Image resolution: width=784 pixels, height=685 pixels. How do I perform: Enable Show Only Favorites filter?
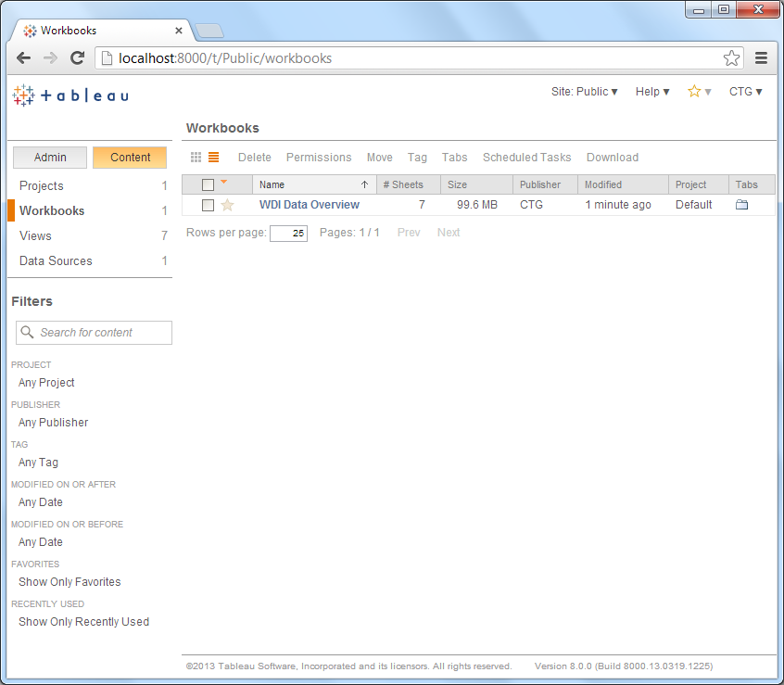click(70, 581)
